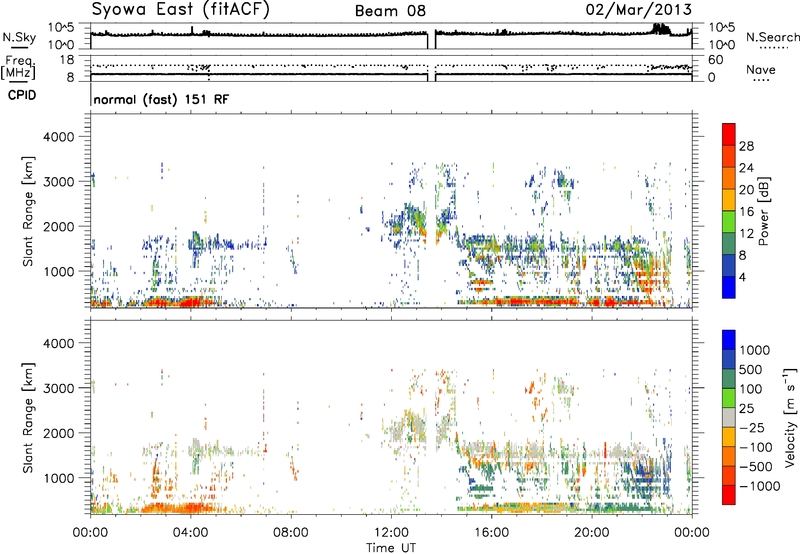Click the "60" tick on Nave axis

click(x=715, y=60)
